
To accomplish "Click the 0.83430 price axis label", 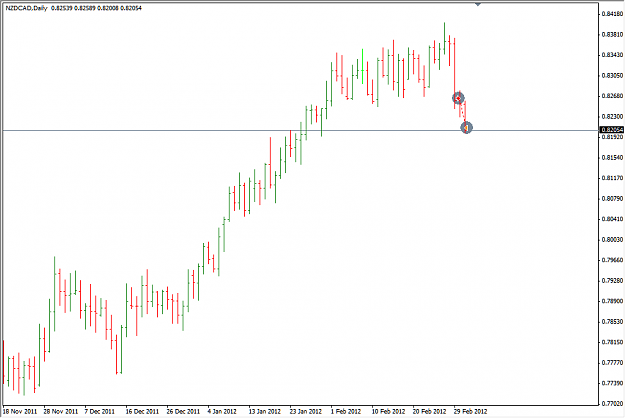I will (612, 55).
